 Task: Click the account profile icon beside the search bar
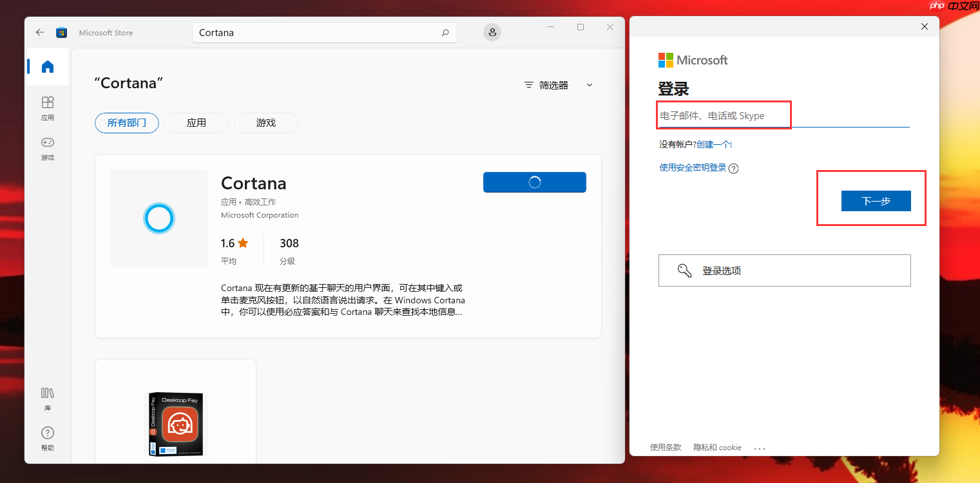point(492,32)
